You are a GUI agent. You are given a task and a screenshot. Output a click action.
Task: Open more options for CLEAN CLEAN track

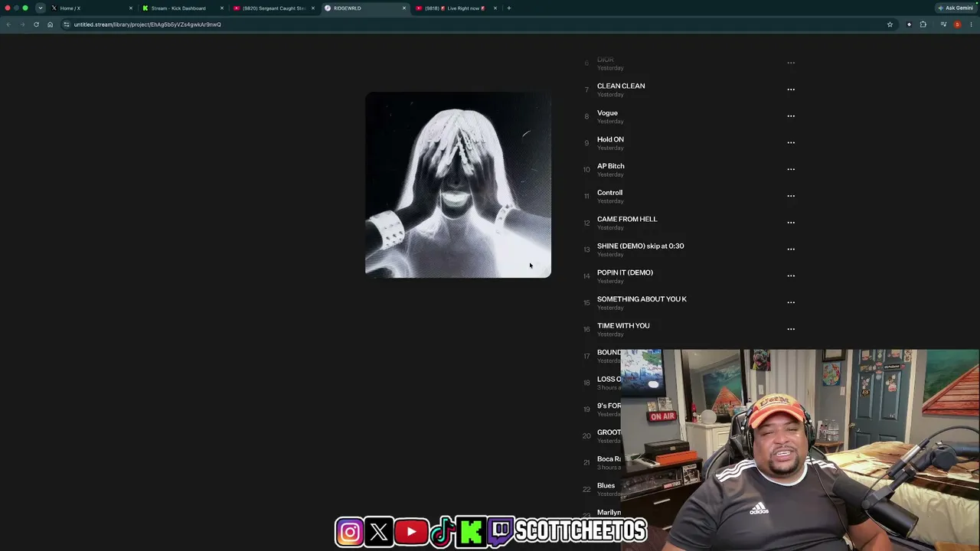click(x=791, y=90)
